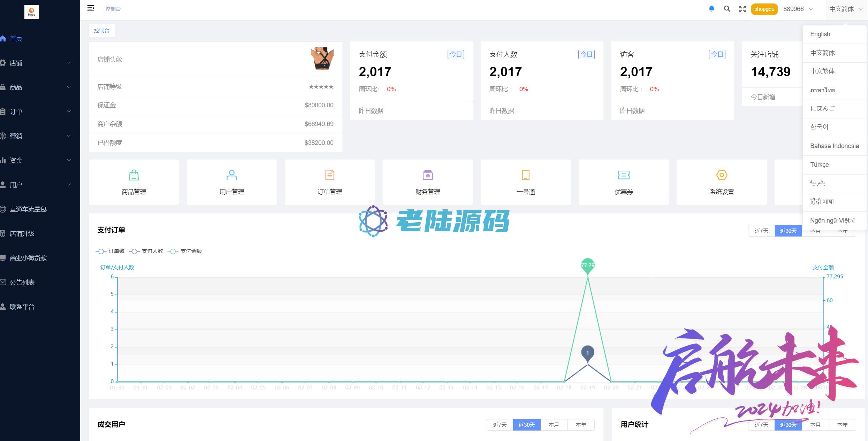Click the icon beside 直通车流量包
The image size is (868, 441).
click(3, 209)
